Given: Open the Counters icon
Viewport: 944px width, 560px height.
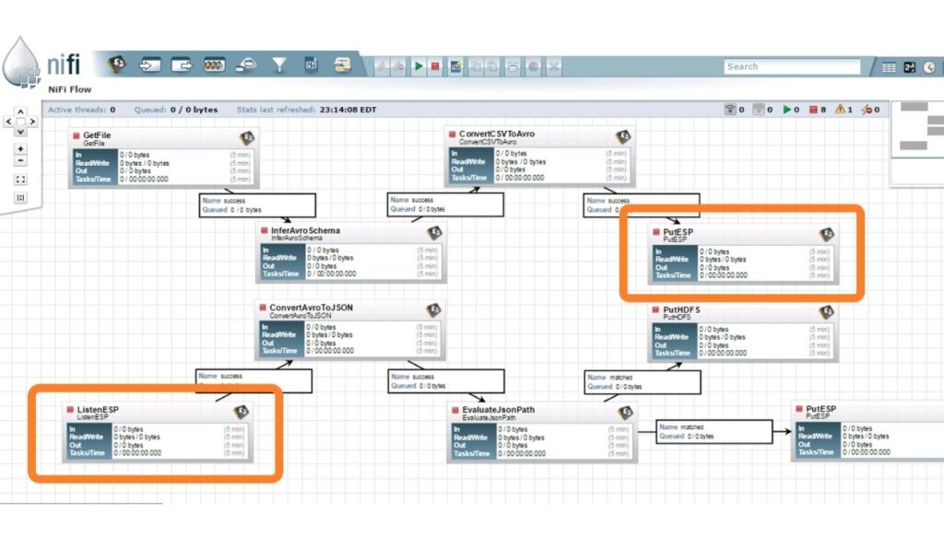Looking at the screenshot, I should pyautogui.click(x=909, y=67).
